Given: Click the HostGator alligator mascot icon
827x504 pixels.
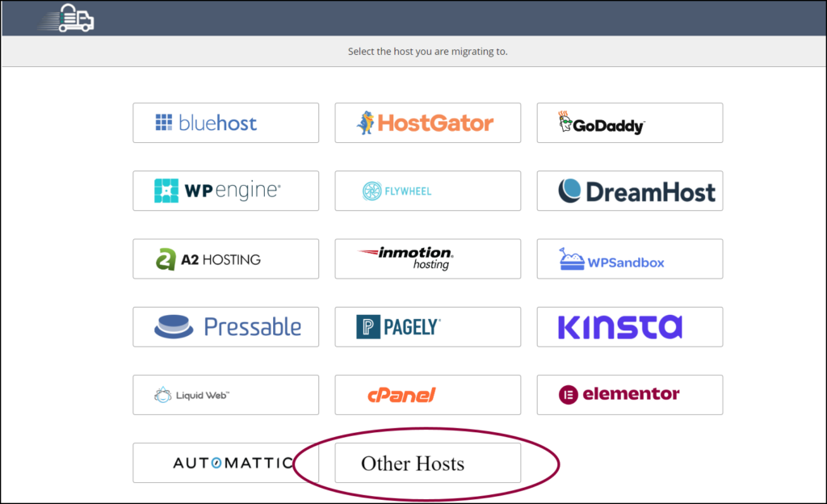Looking at the screenshot, I should (366, 123).
